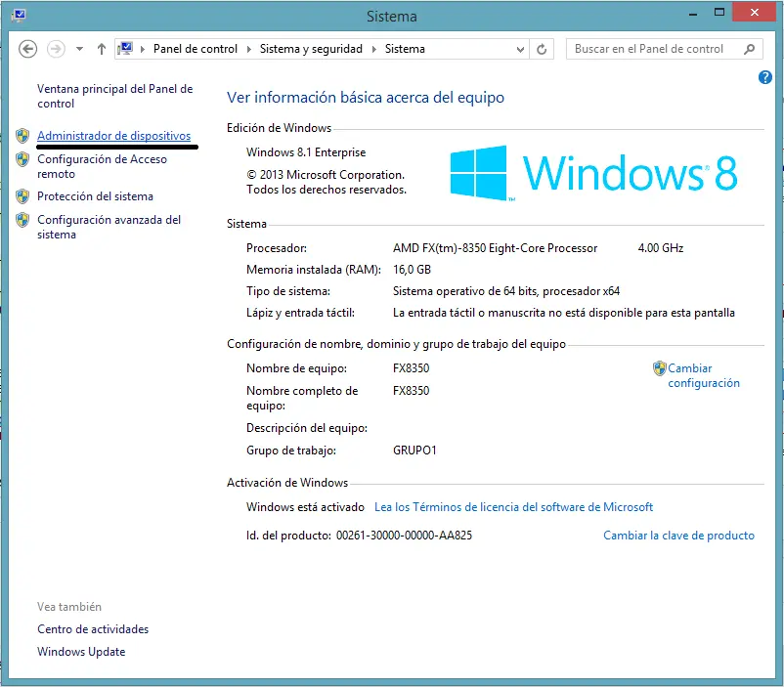Click the shield icon beside Configuración de Acceso remoto
This screenshot has height=687, width=784.
(x=22, y=159)
